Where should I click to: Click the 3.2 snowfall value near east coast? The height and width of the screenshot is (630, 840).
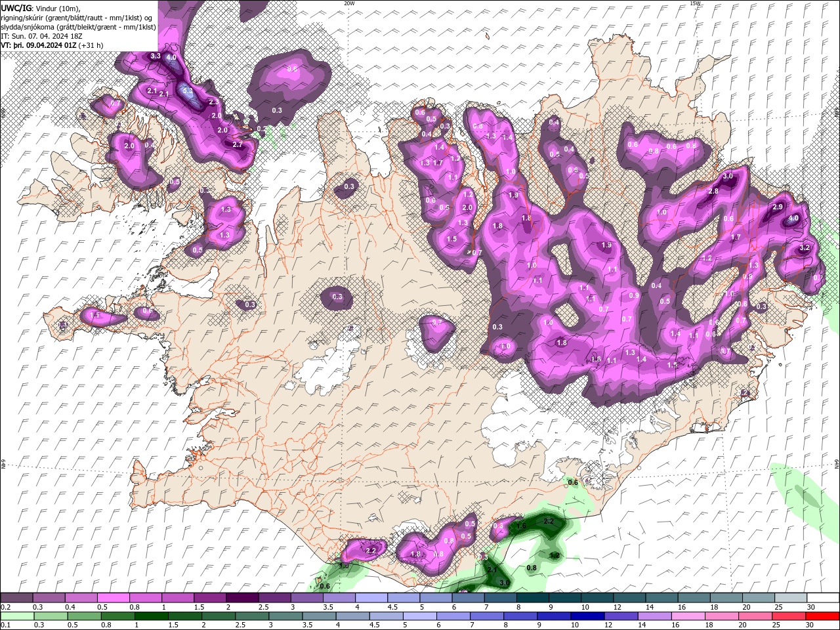coord(805,248)
